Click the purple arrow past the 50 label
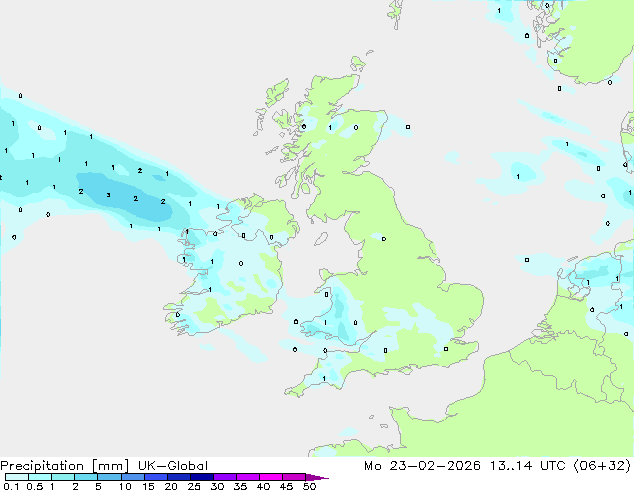The image size is (634, 490). [x=317, y=477]
